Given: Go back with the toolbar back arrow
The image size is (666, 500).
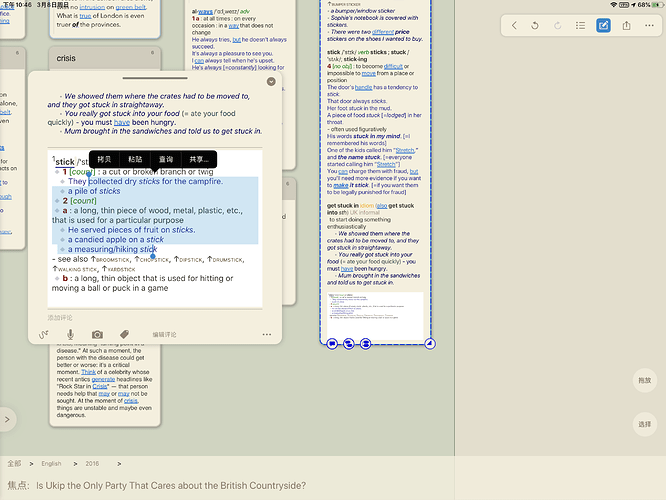Looking at the screenshot, I should [514, 26].
